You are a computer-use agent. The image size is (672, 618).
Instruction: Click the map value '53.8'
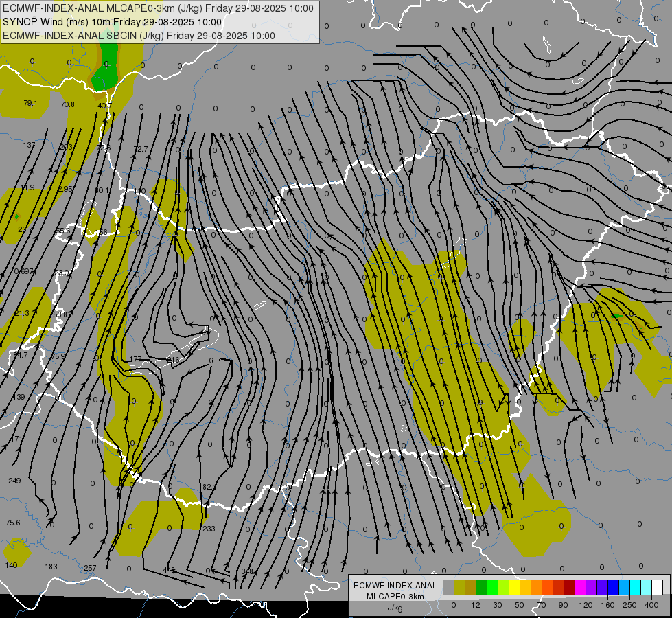point(60,314)
